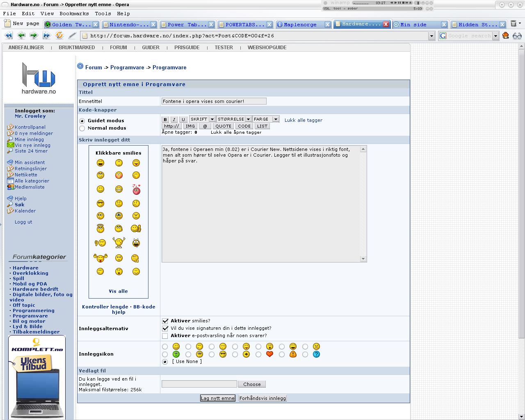Insert the first smiley in clickable smilies
525x420 pixels.
(x=100, y=163)
